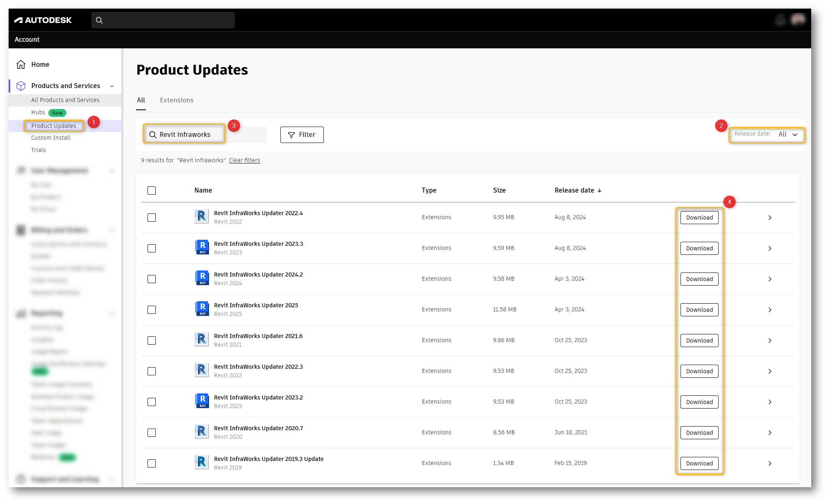Download Revit InfraWorks Updater 2021.6
This screenshot has height=504, width=828.
tap(699, 341)
